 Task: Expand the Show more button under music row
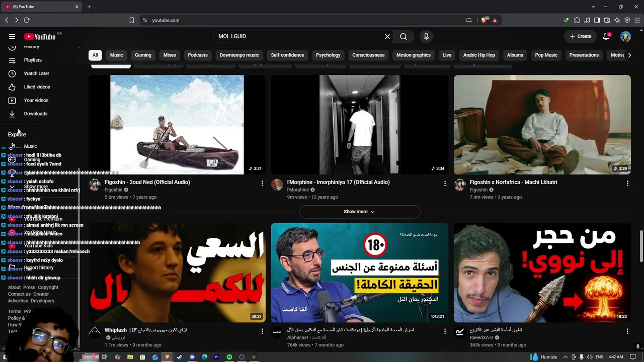[x=359, y=212]
